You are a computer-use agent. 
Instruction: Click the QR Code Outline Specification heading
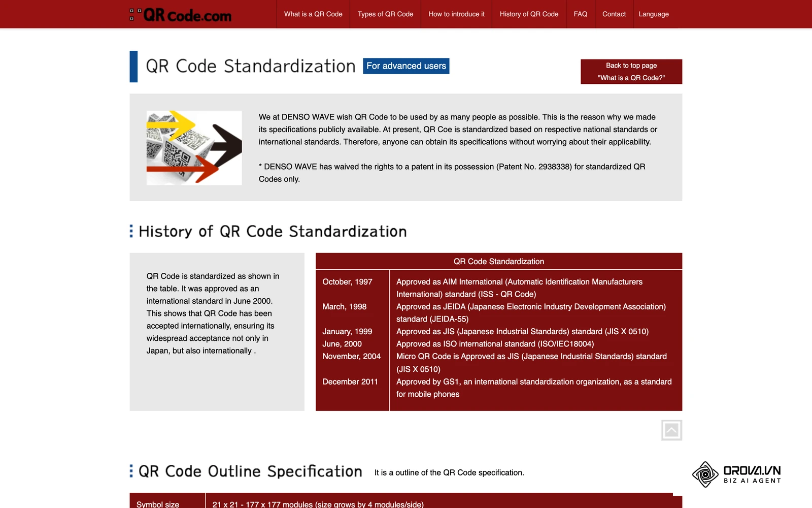[250, 471]
